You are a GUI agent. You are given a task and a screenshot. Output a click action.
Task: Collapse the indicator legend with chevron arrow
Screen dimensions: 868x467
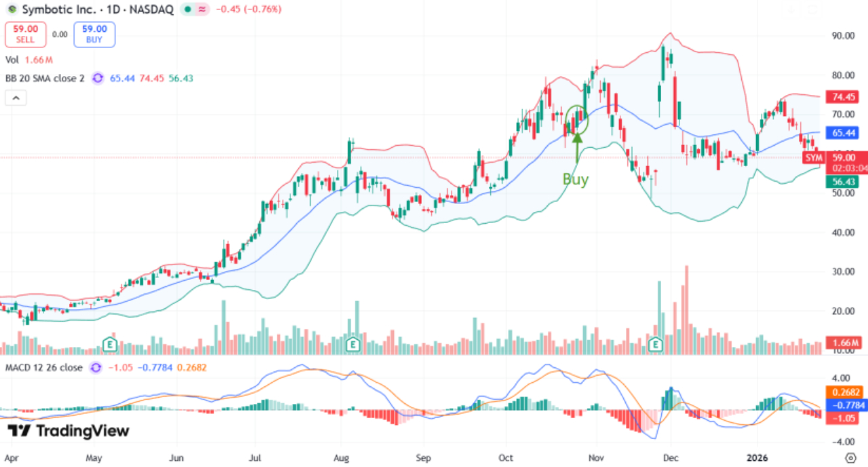click(16, 98)
